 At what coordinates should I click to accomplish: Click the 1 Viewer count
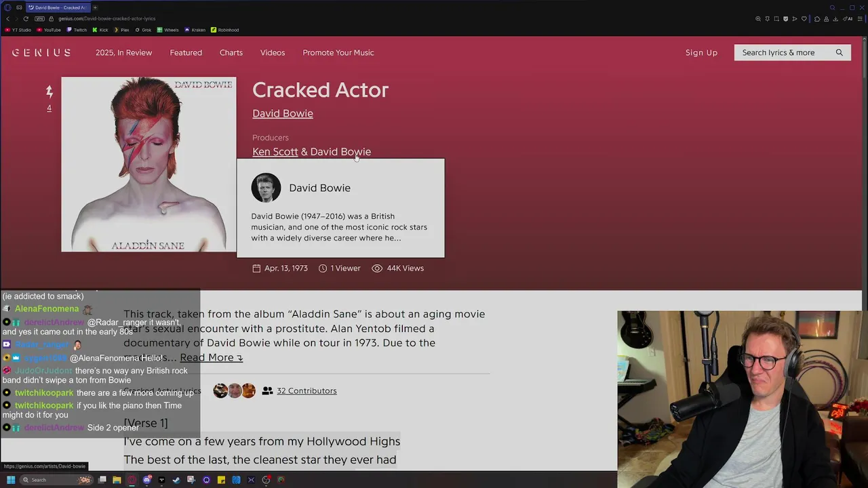coord(339,268)
